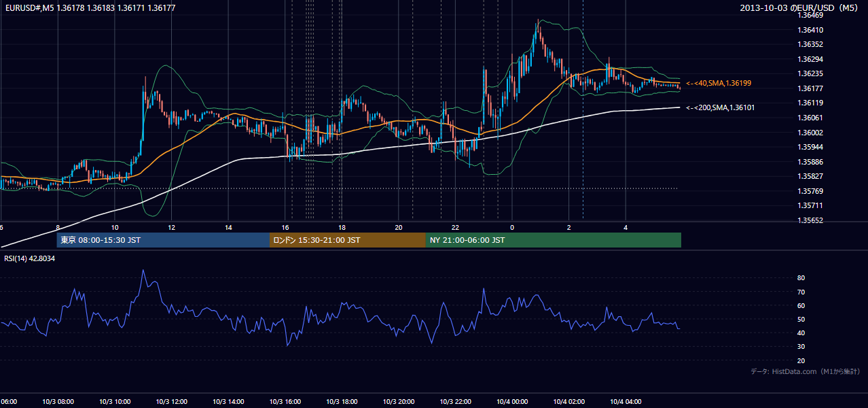The height and width of the screenshot is (408, 868).
Task: Click price axis value 1.35711
Action: pos(811,205)
